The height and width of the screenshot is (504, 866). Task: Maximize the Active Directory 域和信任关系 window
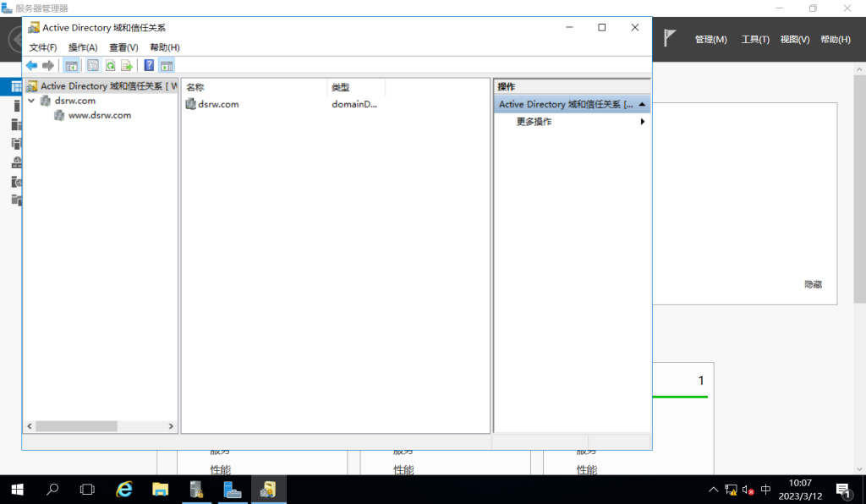[x=602, y=28]
